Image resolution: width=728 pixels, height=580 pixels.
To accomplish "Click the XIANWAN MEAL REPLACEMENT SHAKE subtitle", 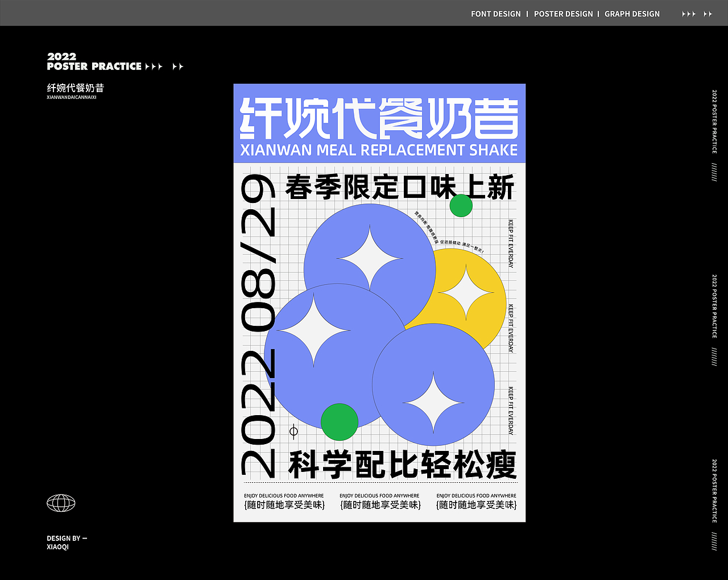I will 379,150.
